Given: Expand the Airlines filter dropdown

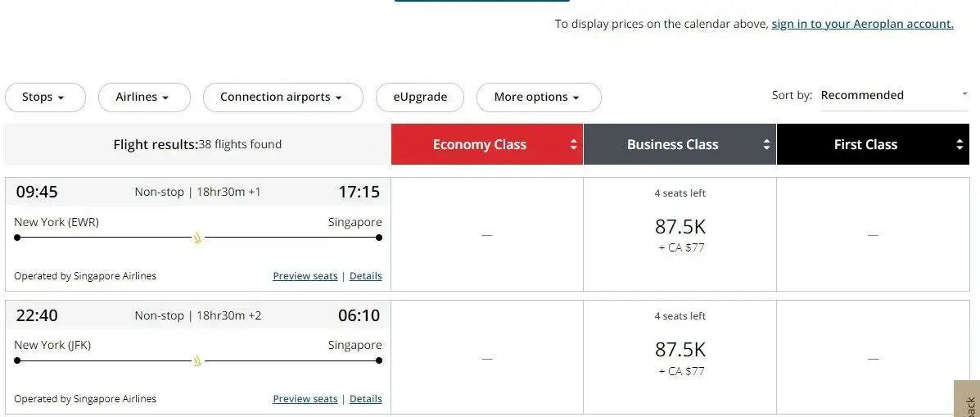Looking at the screenshot, I should [x=144, y=97].
